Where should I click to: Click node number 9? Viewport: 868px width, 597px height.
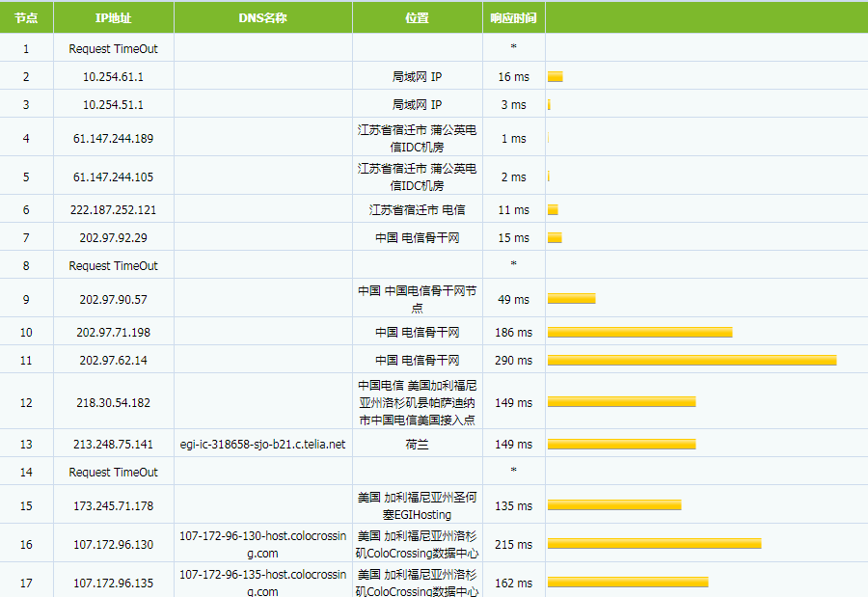[x=26, y=300]
